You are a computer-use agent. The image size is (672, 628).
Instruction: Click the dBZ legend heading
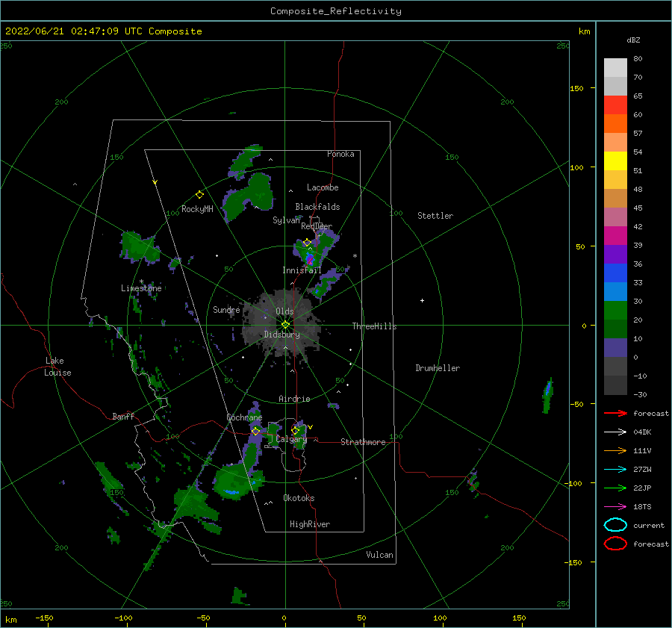pyautogui.click(x=633, y=40)
